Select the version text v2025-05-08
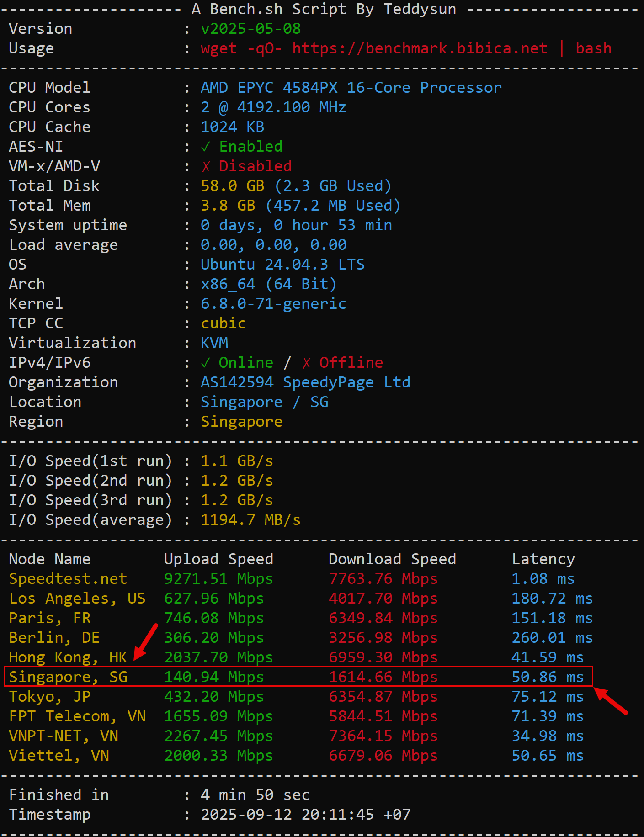 250,29
